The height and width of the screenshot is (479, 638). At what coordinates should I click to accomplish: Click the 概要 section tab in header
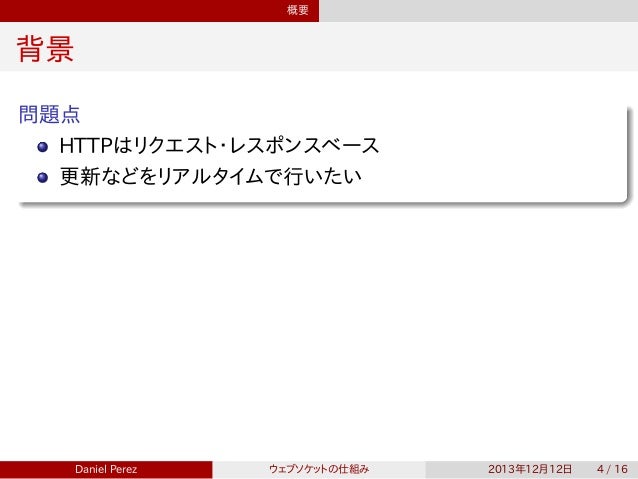coord(297,10)
